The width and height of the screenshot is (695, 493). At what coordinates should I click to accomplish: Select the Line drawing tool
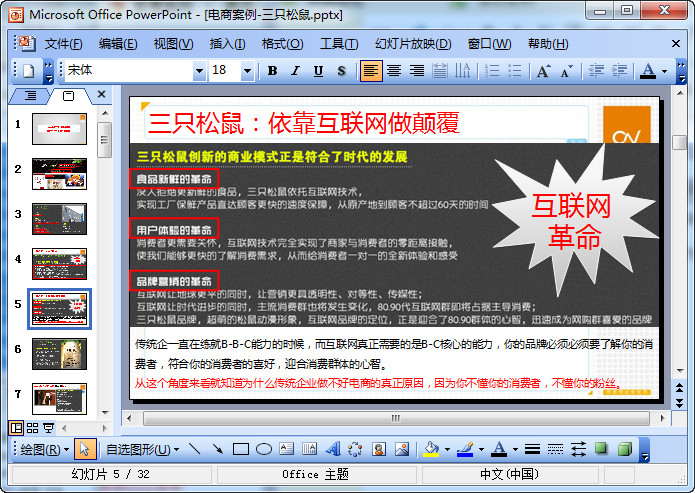[x=195, y=449]
